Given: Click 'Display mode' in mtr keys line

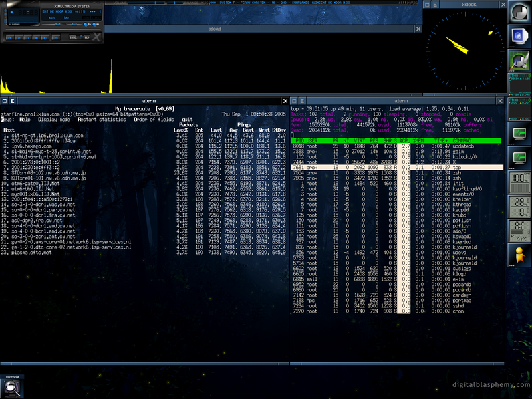Looking at the screenshot, I should tap(54, 120).
